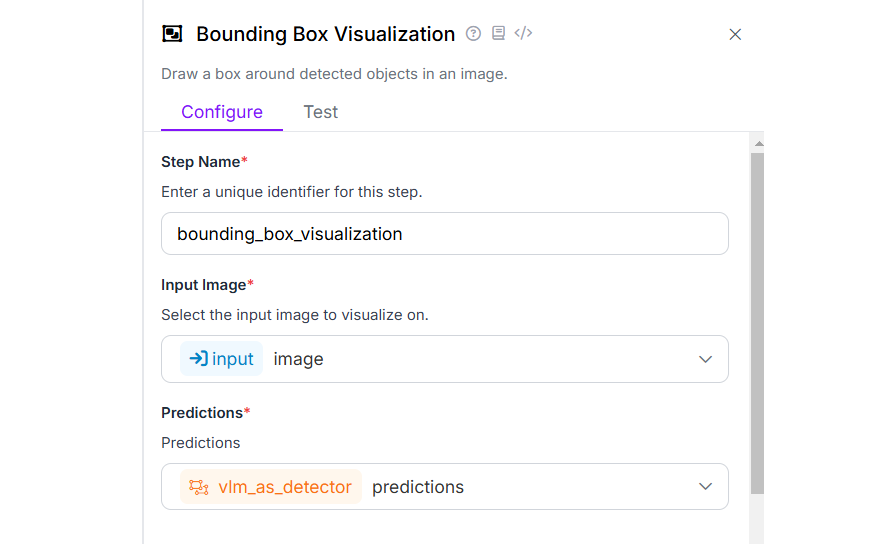Click the Step Name text field
Viewport: 887px width, 544px height.
pos(444,234)
